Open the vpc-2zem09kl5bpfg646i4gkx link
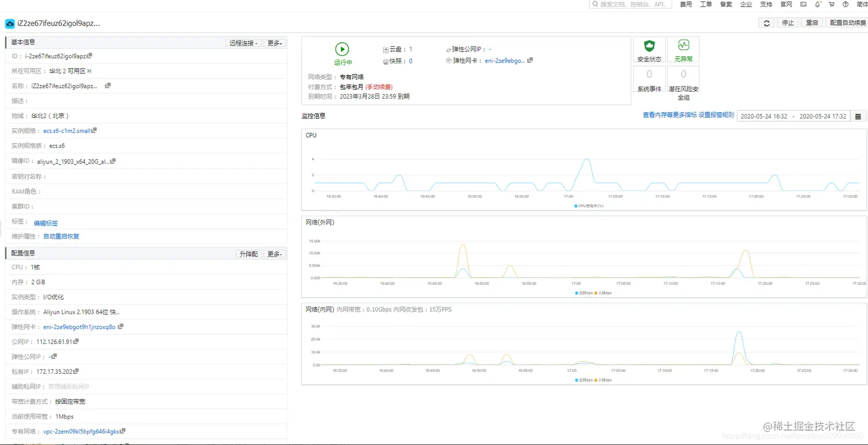Viewport: 868px width, 445px height. coord(82,431)
